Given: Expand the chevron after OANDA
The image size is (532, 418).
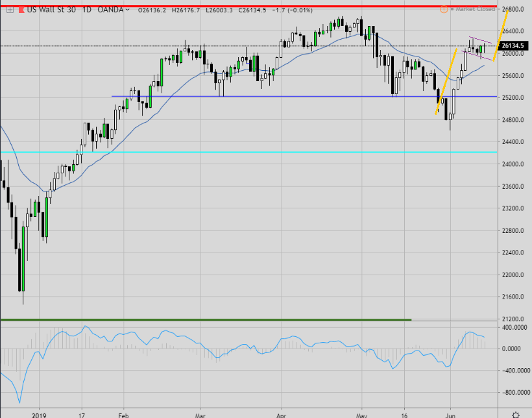Looking at the screenshot, I should click(x=128, y=10).
